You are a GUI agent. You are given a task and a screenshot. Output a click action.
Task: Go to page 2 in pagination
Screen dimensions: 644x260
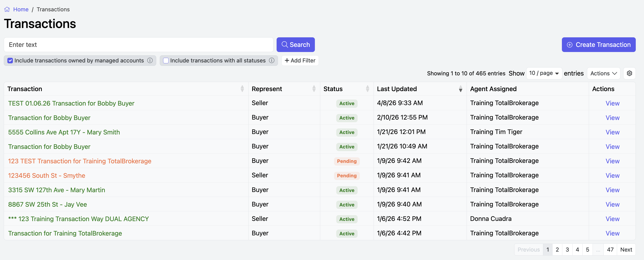point(557,249)
